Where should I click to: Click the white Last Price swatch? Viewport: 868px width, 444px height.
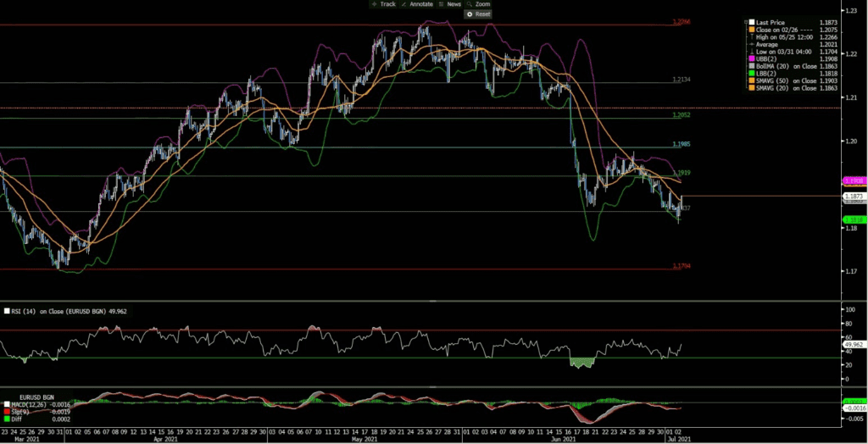coord(752,22)
